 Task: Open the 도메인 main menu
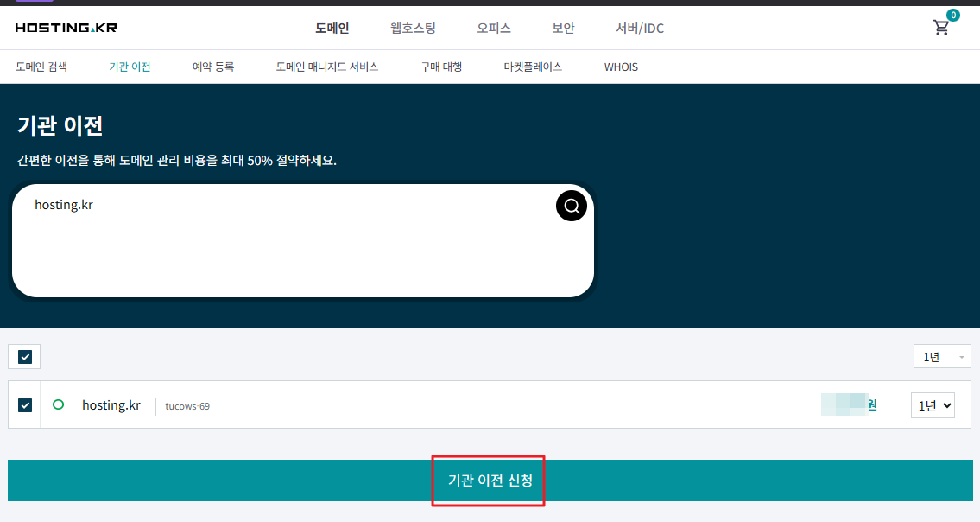pyautogui.click(x=332, y=28)
